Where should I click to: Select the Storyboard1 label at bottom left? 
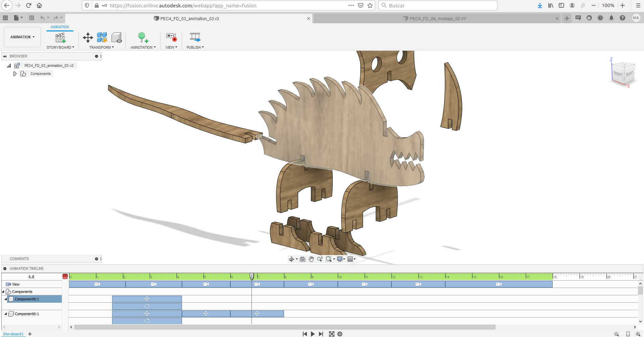(13, 334)
